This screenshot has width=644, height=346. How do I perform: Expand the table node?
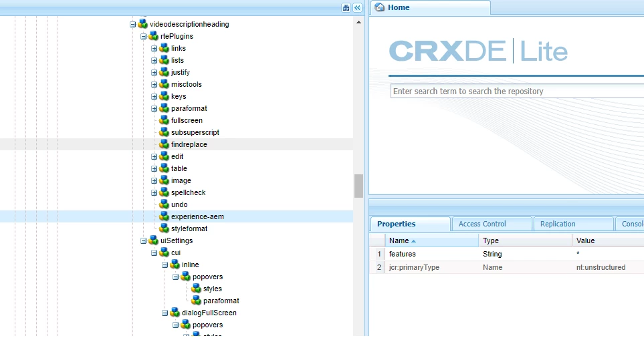point(154,169)
